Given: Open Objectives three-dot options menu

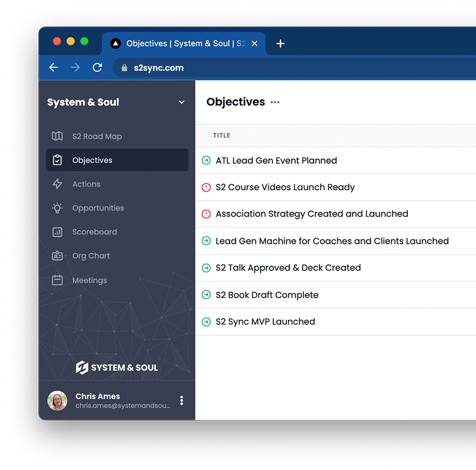Looking at the screenshot, I should point(275,102).
